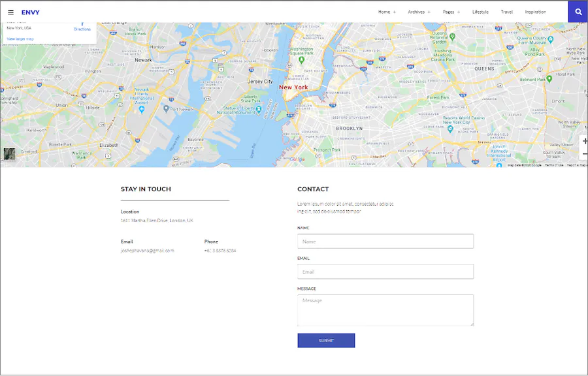
Task: Click the BROOKLYN label on map
Action: [349, 129]
